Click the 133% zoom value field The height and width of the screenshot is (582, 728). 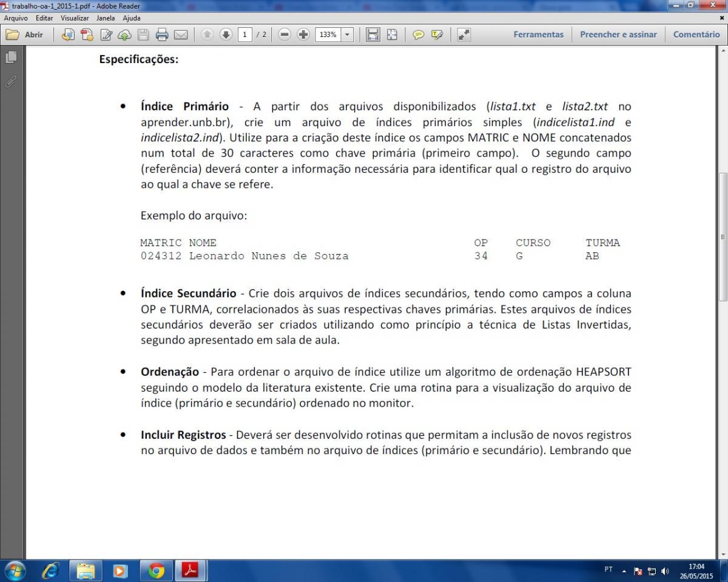tap(328, 35)
